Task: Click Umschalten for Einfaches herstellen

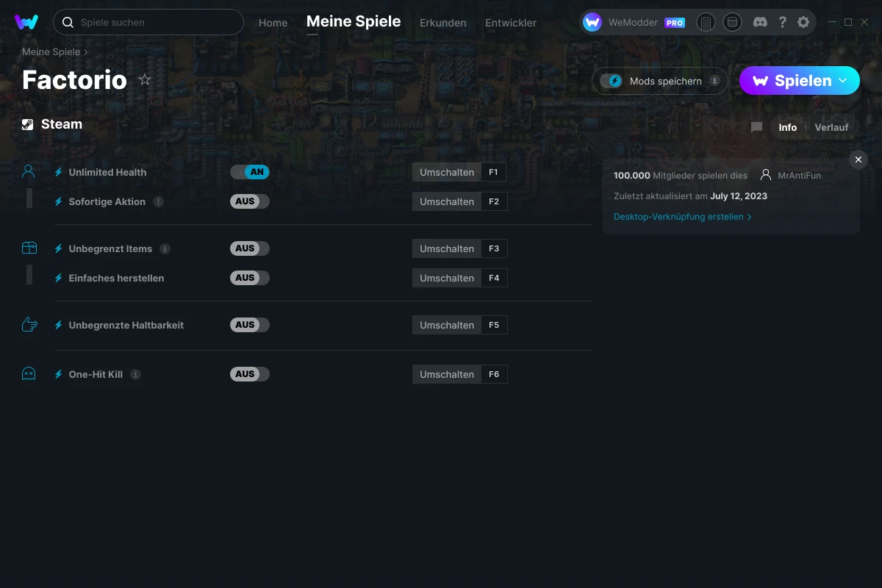Action: point(447,278)
